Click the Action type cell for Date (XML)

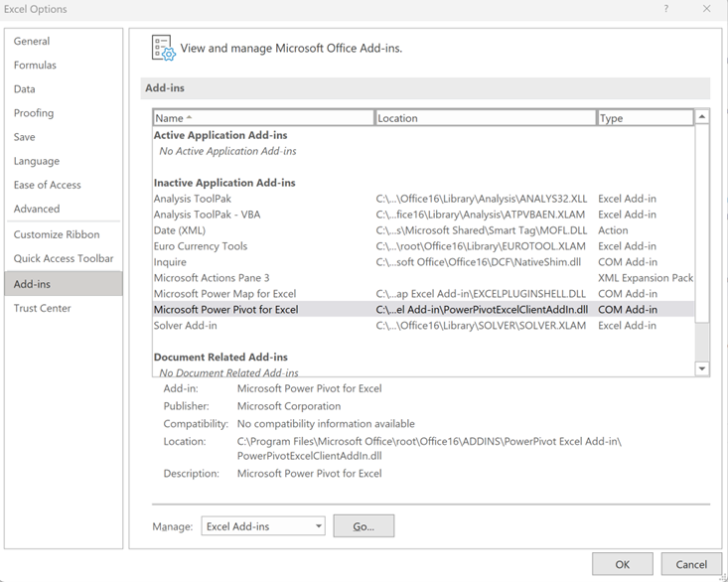click(x=613, y=230)
